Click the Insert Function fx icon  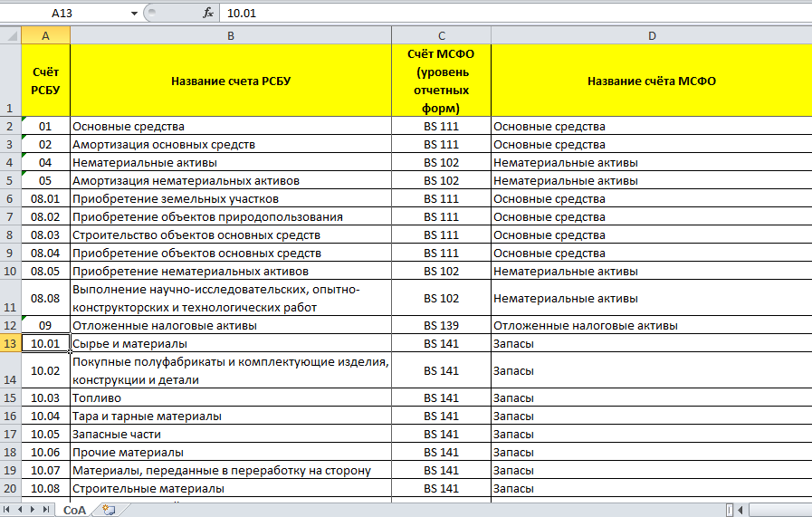[208, 14]
